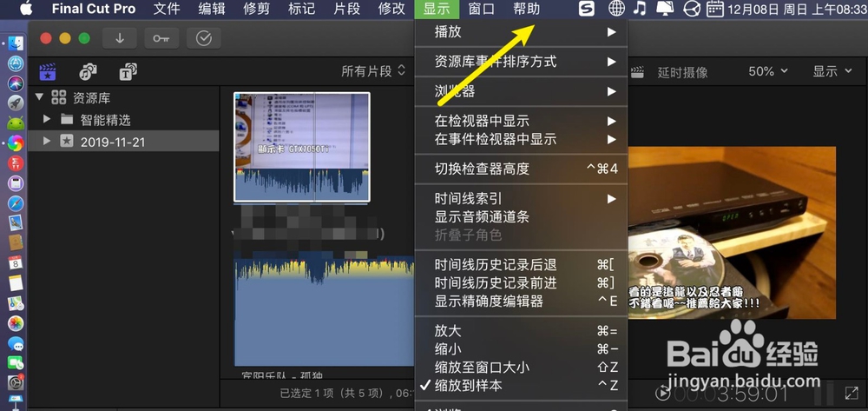Screen dimensions: 868x411
Task: Click the Sogou input method S icon
Action: 587,9
